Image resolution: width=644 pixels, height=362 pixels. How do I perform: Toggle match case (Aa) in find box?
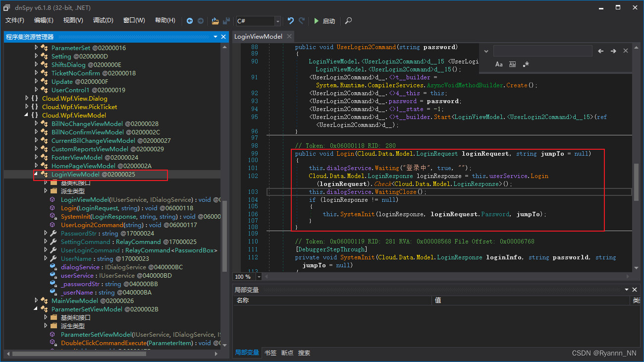point(499,64)
